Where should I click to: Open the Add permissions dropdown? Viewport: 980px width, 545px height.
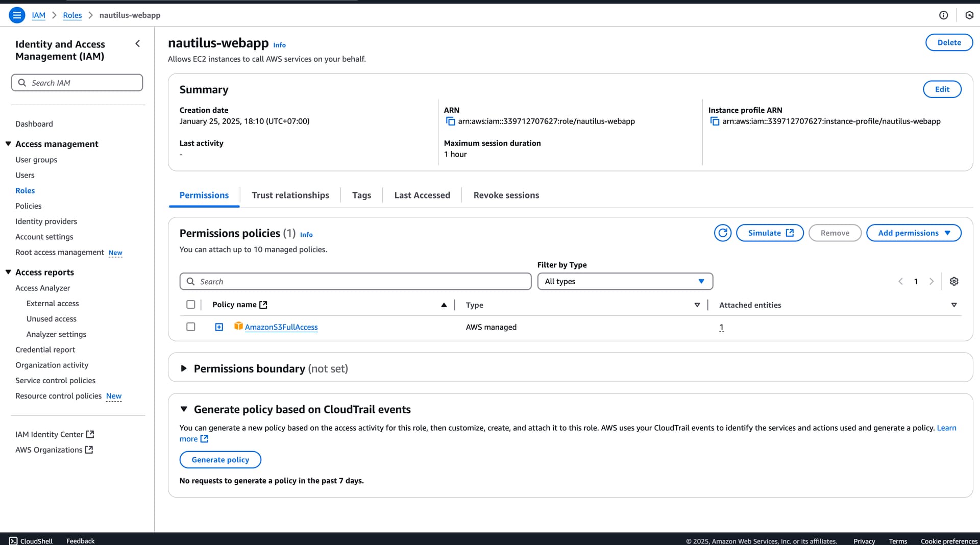[x=913, y=233]
